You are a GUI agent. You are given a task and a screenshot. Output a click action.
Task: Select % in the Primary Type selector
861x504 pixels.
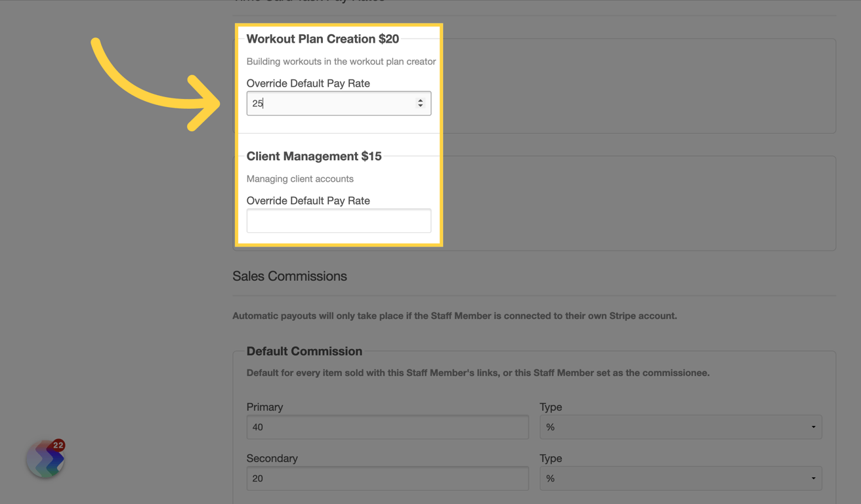[x=681, y=427]
